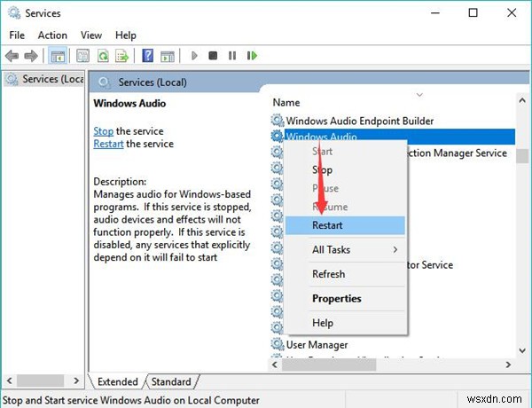Click the services list scroll down arrow
532x408 pixels.
522,350
